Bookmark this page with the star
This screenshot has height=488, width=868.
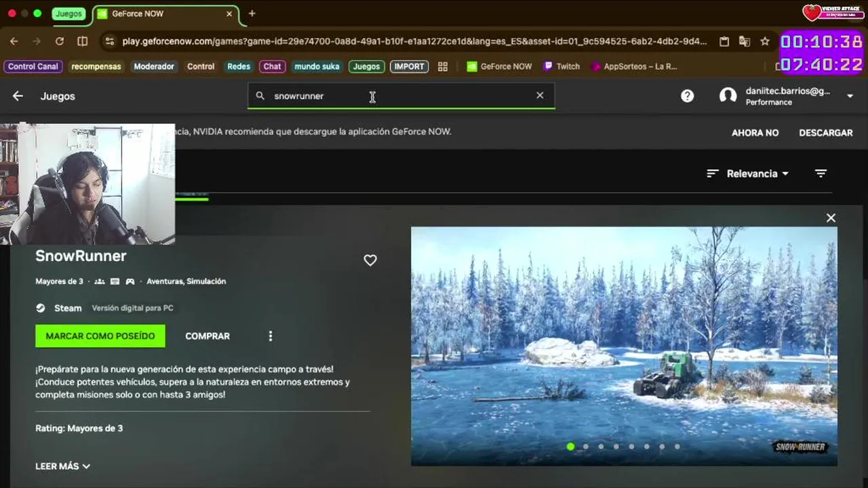(765, 41)
